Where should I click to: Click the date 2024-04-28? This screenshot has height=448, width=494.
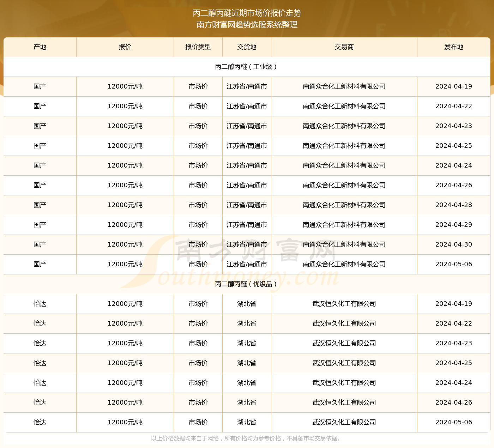[453, 205]
